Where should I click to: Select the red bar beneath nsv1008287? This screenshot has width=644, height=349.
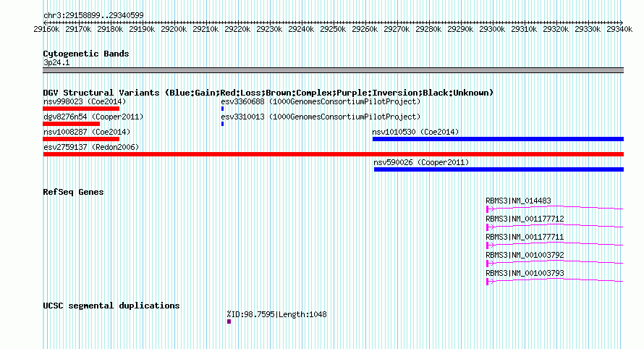tap(81, 139)
